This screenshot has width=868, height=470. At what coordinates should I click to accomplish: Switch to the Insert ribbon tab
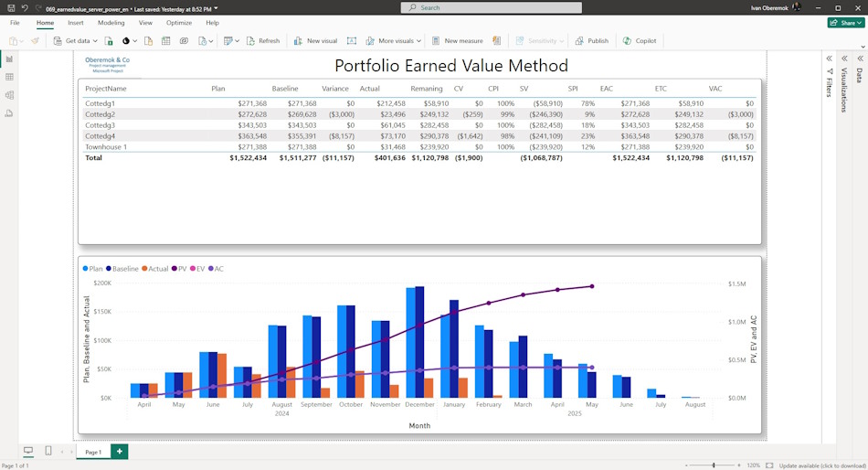(76, 23)
